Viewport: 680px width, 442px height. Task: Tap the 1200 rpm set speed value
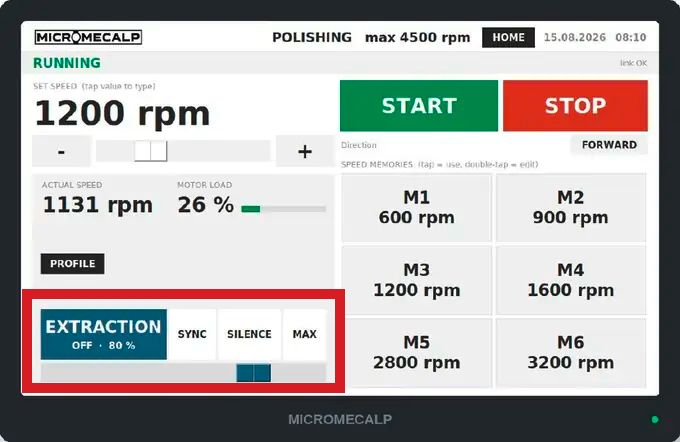(122, 113)
